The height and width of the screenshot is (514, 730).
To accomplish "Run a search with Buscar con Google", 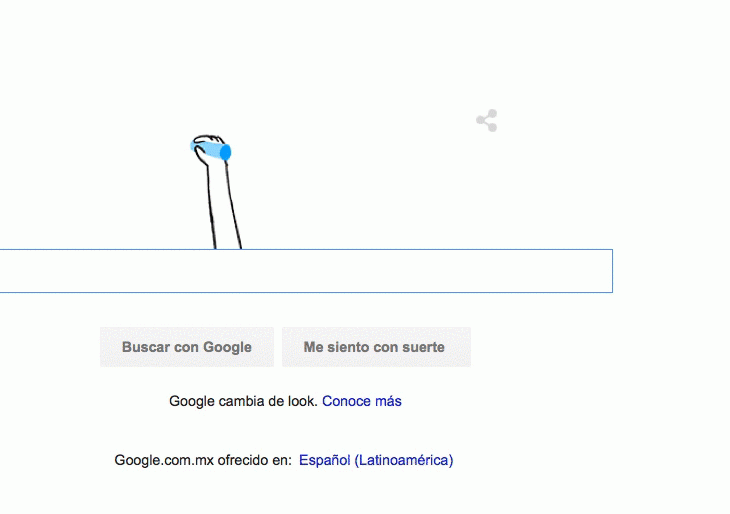I will [x=187, y=347].
